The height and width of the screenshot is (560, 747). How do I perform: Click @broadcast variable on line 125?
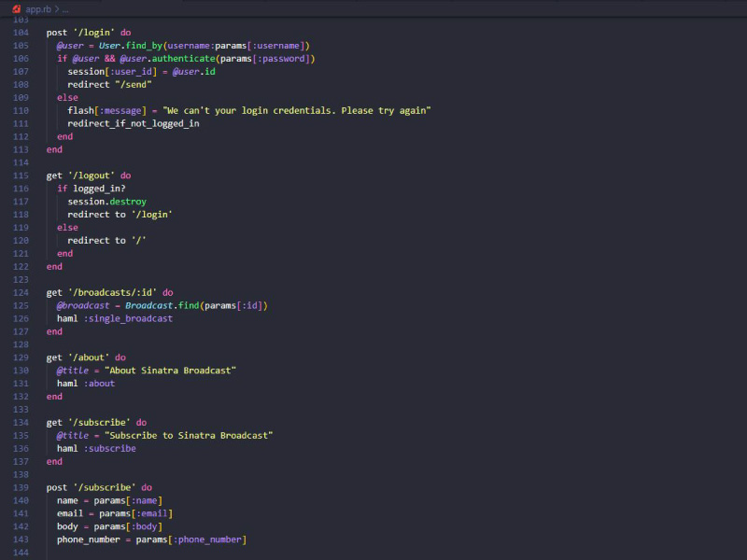click(x=83, y=306)
